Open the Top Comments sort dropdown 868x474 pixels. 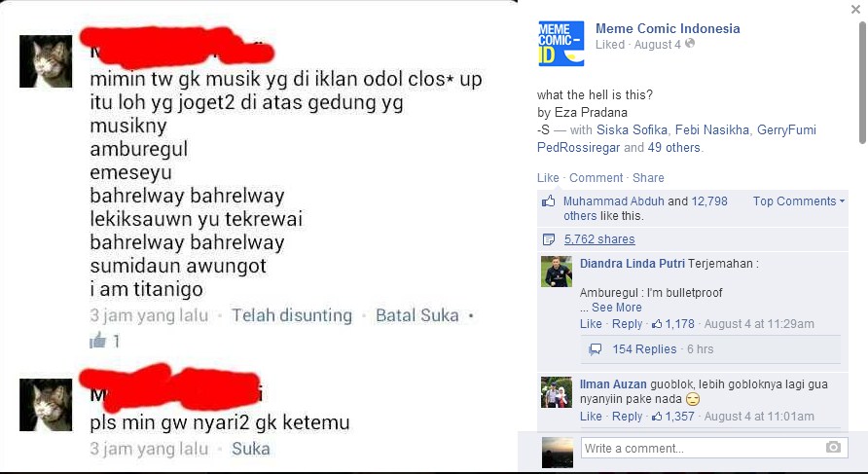click(798, 201)
